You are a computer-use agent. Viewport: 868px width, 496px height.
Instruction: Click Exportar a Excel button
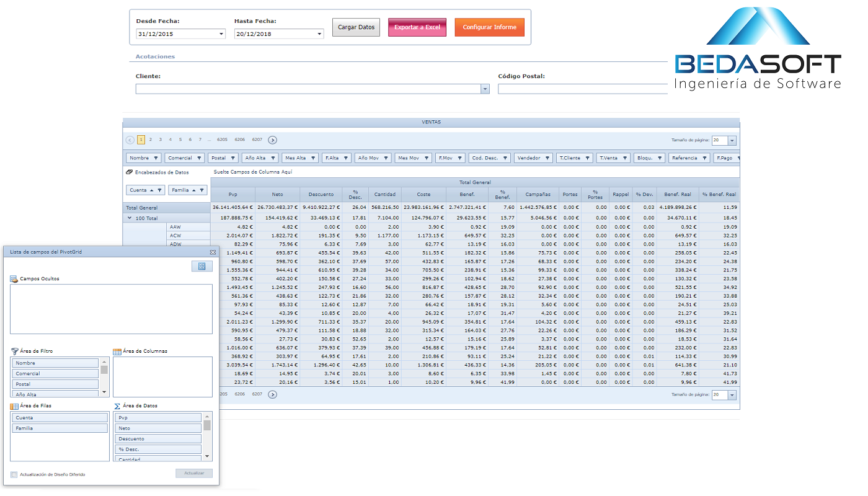click(x=417, y=27)
